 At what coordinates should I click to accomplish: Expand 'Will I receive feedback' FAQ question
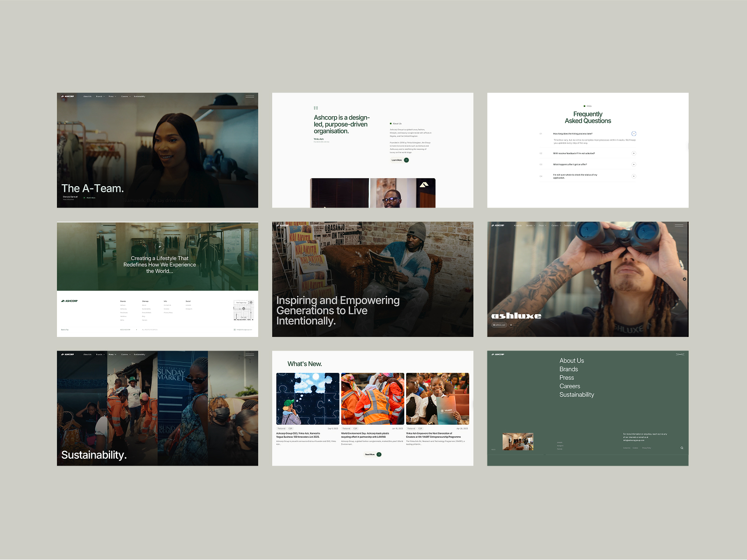click(634, 153)
